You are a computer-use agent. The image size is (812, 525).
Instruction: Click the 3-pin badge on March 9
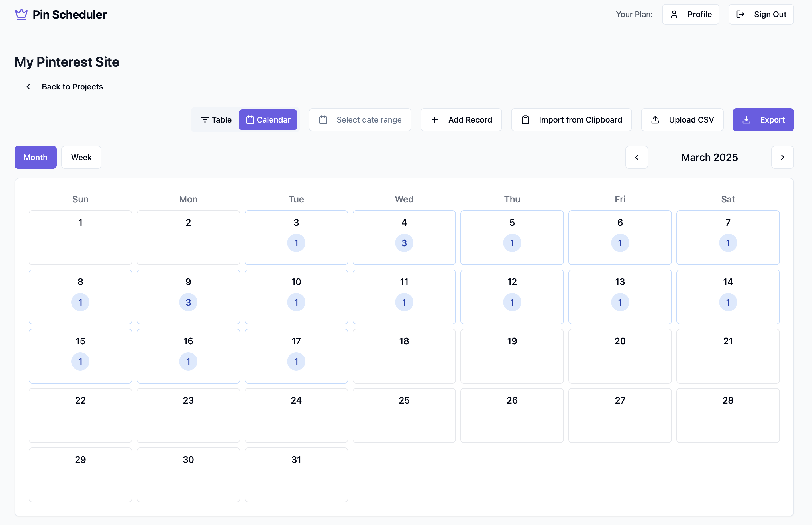tap(188, 302)
